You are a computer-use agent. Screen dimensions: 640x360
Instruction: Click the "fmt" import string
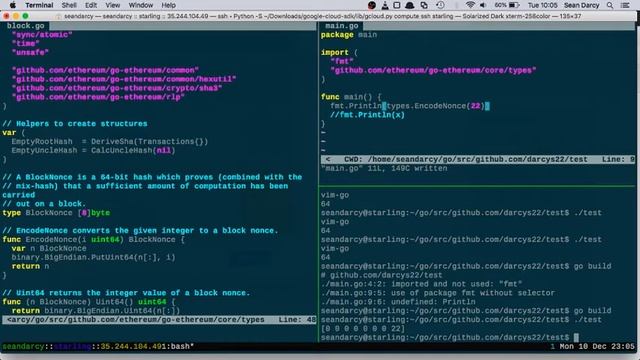tap(342, 61)
